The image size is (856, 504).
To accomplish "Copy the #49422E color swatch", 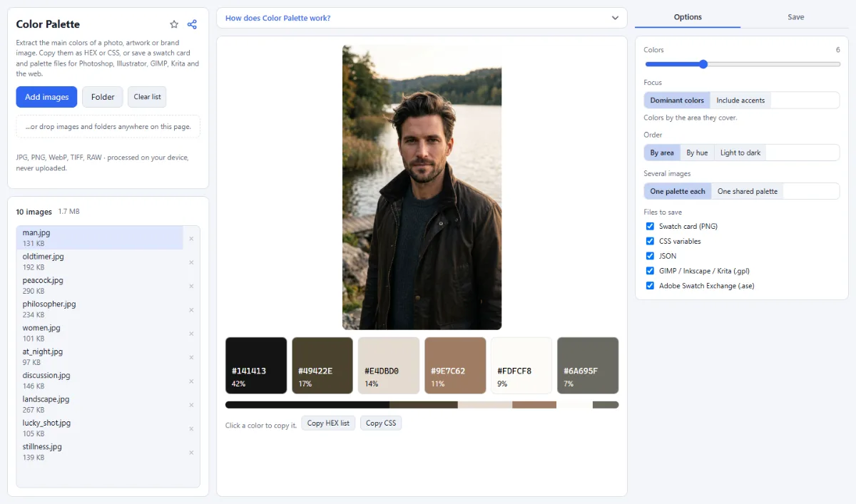I will (x=322, y=365).
